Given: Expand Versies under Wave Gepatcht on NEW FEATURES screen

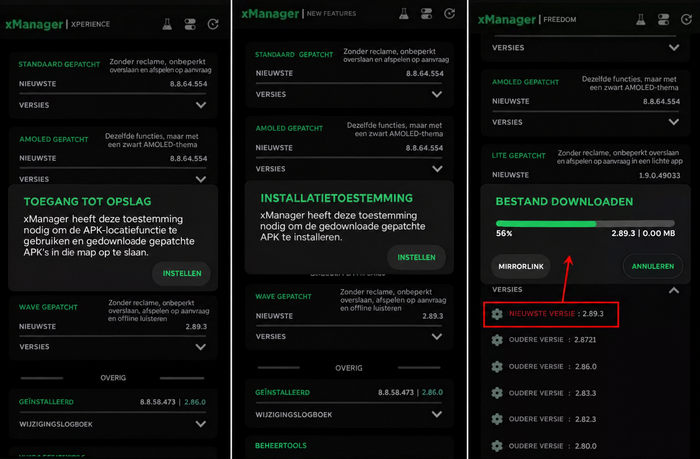Looking at the screenshot, I should pyautogui.click(x=437, y=337).
